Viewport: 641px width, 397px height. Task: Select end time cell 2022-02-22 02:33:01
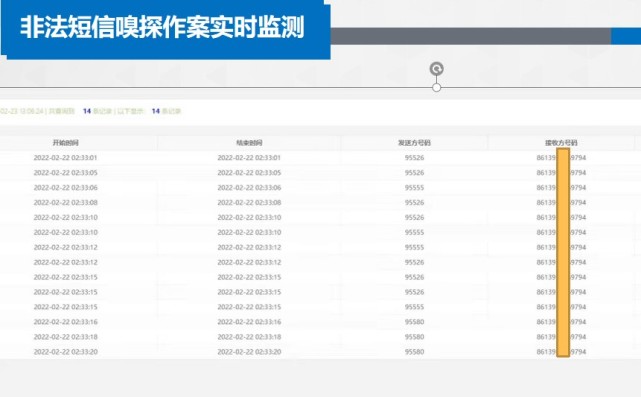click(249, 158)
